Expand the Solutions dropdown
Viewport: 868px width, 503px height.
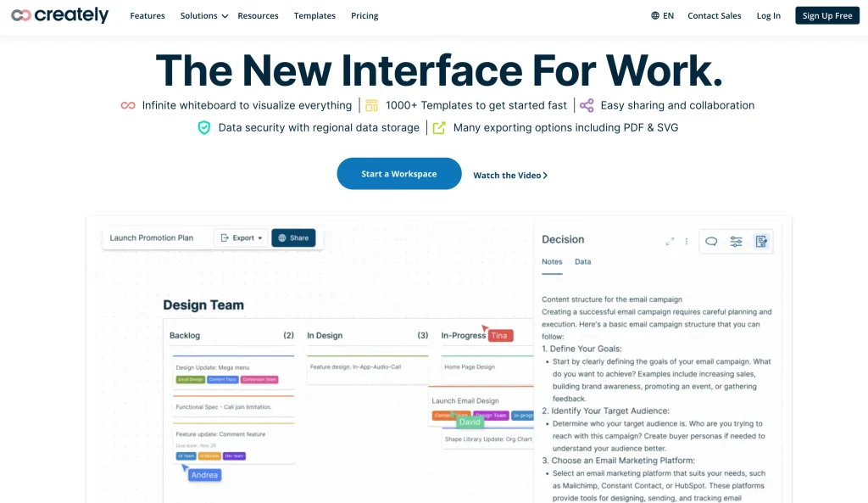tap(203, 15)
